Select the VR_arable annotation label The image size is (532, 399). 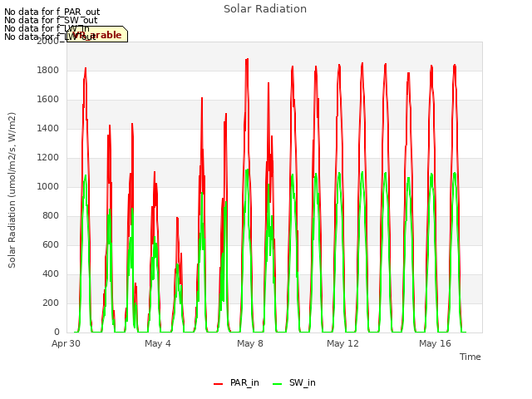click(97, 35)
